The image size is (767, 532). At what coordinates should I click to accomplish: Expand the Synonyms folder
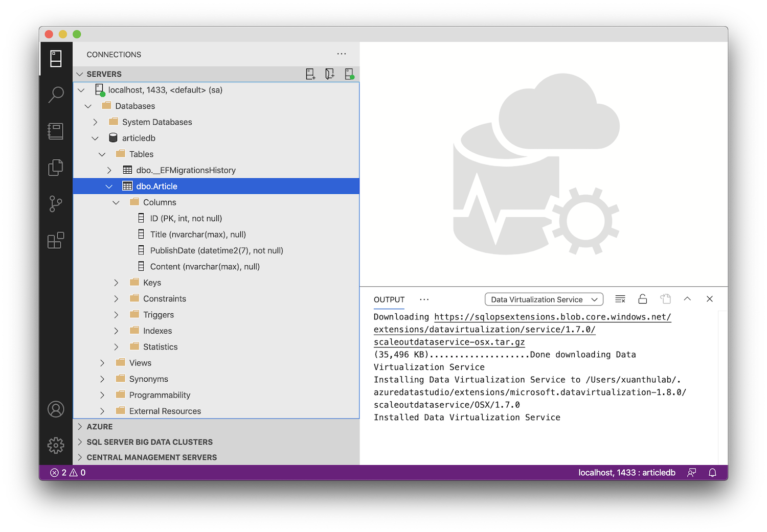click(102, 379)
